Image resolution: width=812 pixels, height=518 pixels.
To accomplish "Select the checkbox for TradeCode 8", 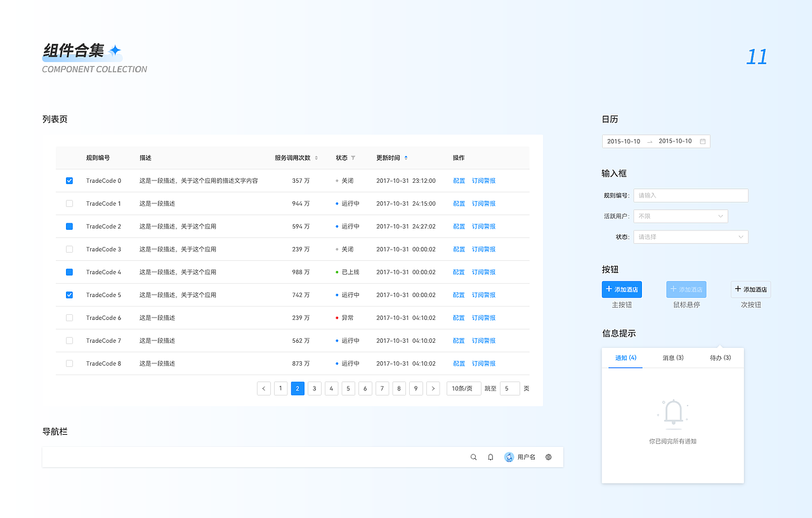I will pos(69,363).
